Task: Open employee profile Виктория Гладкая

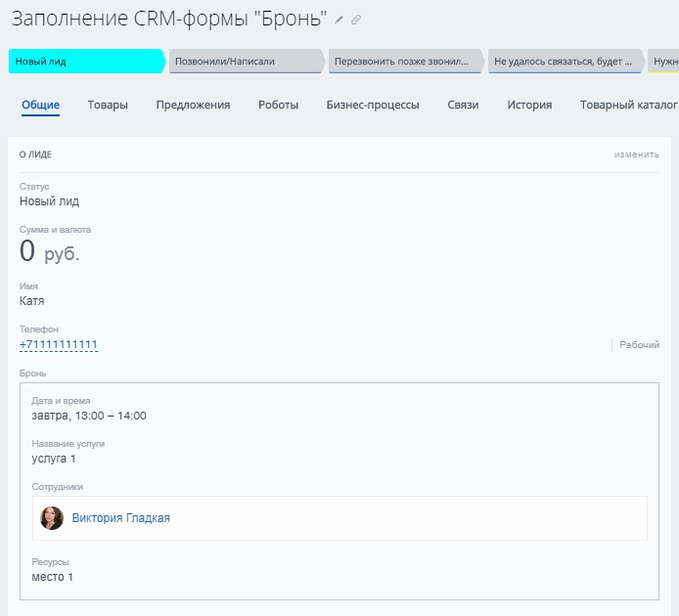Action: 120,518
